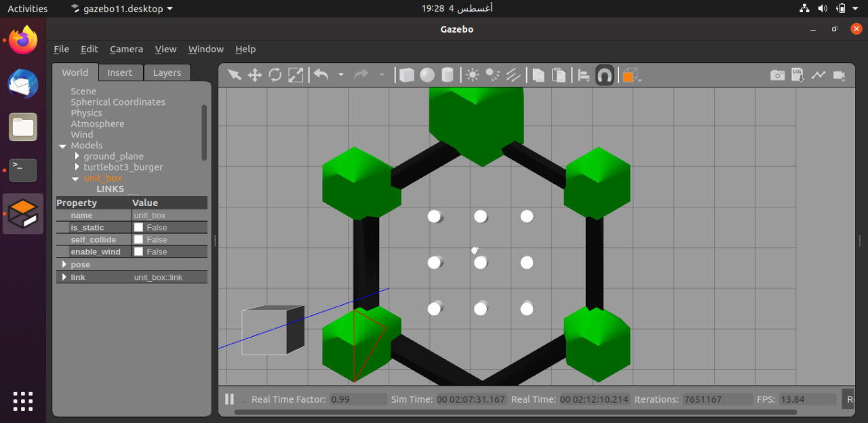
Task: Click the log data icon
Action: [x=798, y=75]
